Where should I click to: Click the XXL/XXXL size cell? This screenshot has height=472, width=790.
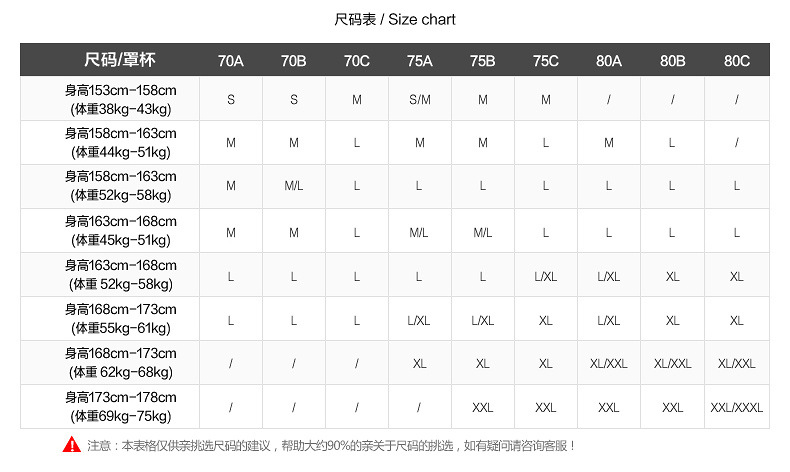click(737, 408)
